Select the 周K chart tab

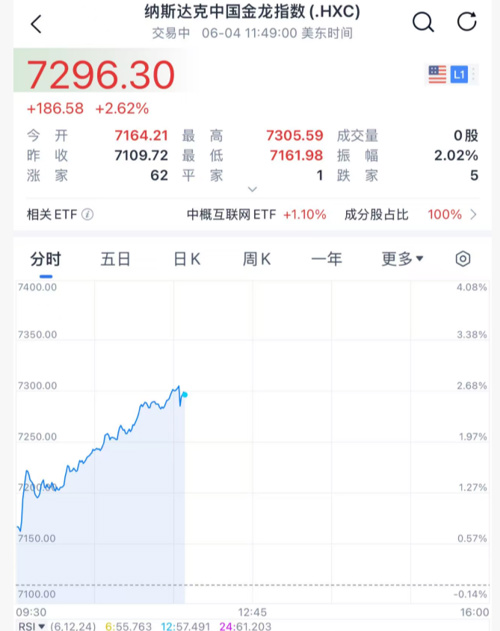click(257, 259)
